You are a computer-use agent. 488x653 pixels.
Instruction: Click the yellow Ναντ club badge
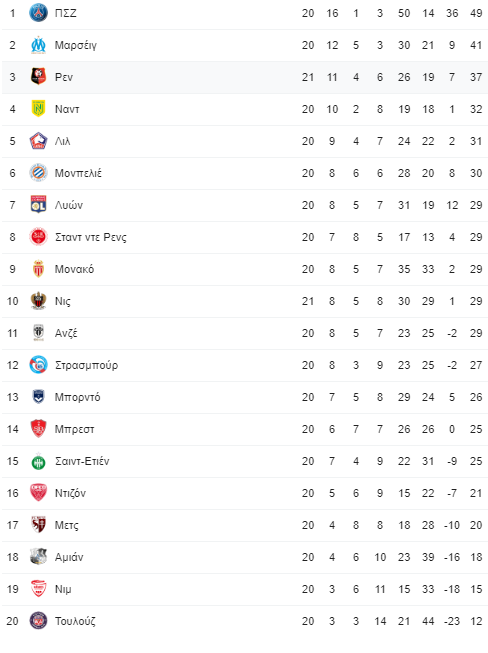click(38, 109)
